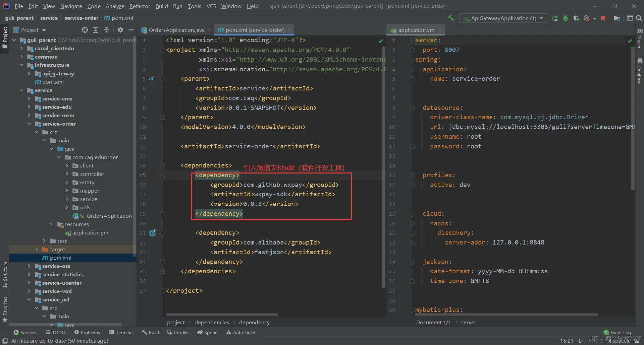This screenshot has width=644, height=345.
Task: Close the application.yml tab
Action: (440, 30)
